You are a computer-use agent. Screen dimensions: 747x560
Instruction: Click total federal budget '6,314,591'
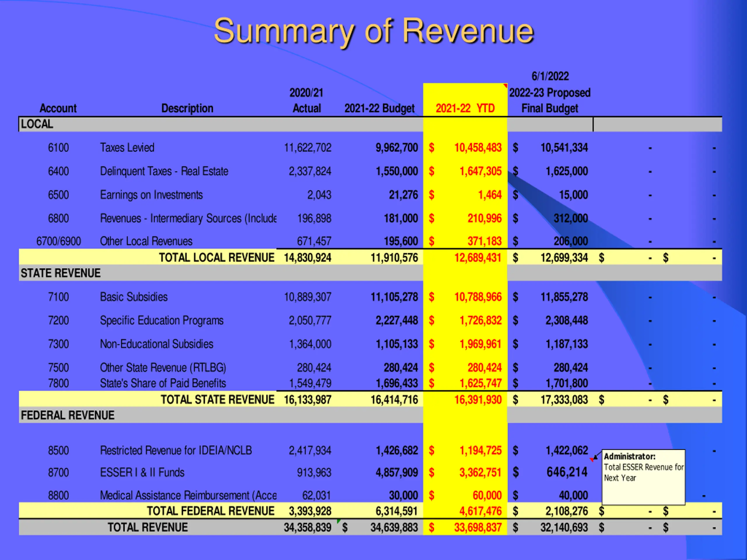397,511
